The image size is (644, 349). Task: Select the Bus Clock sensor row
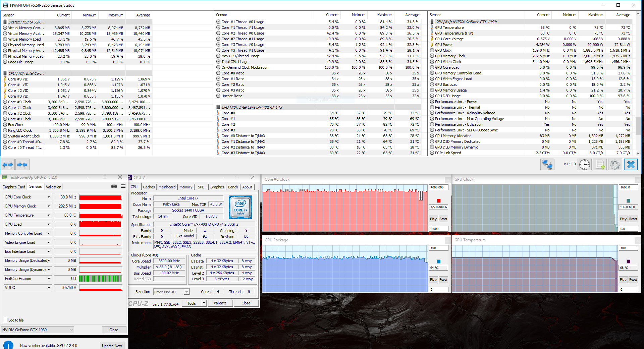pyautogui.click(x=77, y=125)
